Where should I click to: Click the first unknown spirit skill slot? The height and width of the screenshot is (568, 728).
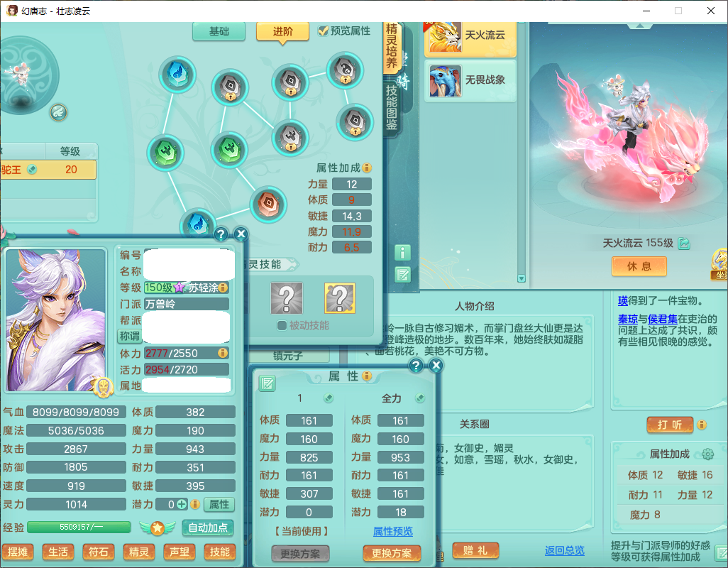click(287, 298)
